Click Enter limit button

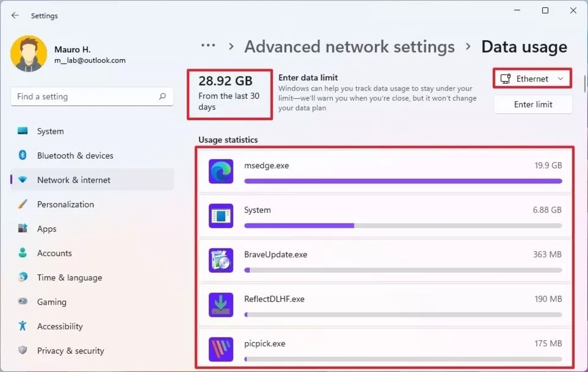tap(533, 104)
